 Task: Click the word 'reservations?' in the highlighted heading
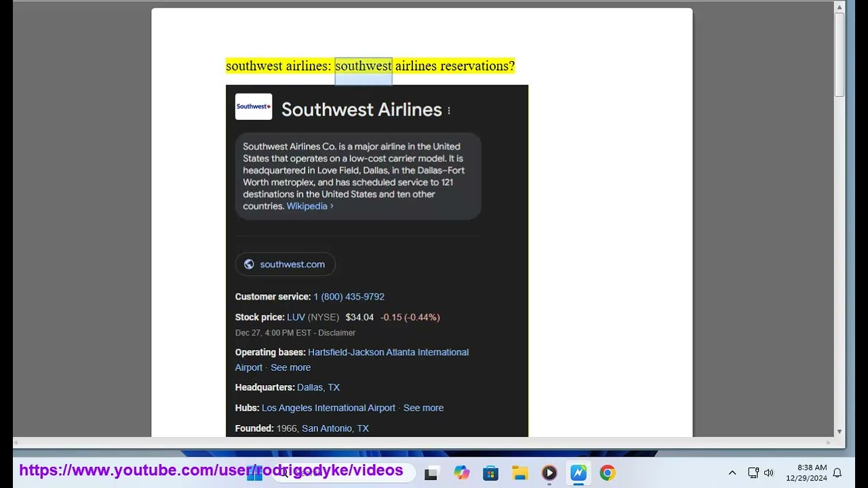pos(477,66)
